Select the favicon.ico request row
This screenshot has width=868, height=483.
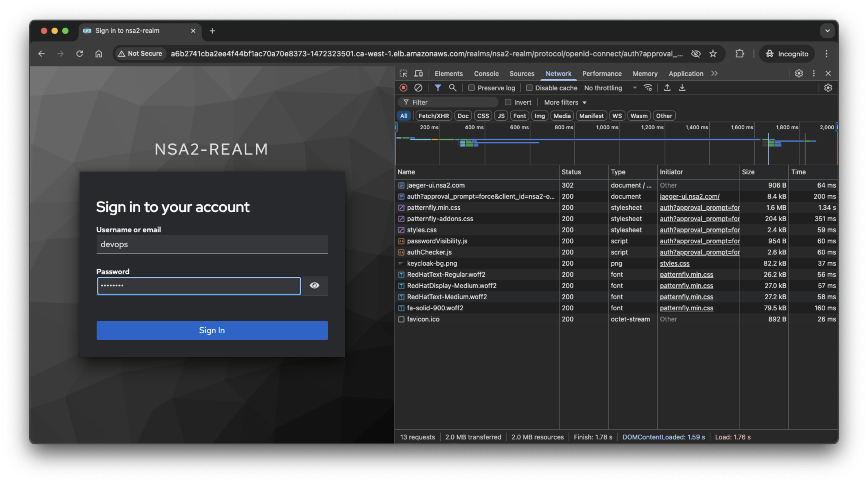(617, 319)
